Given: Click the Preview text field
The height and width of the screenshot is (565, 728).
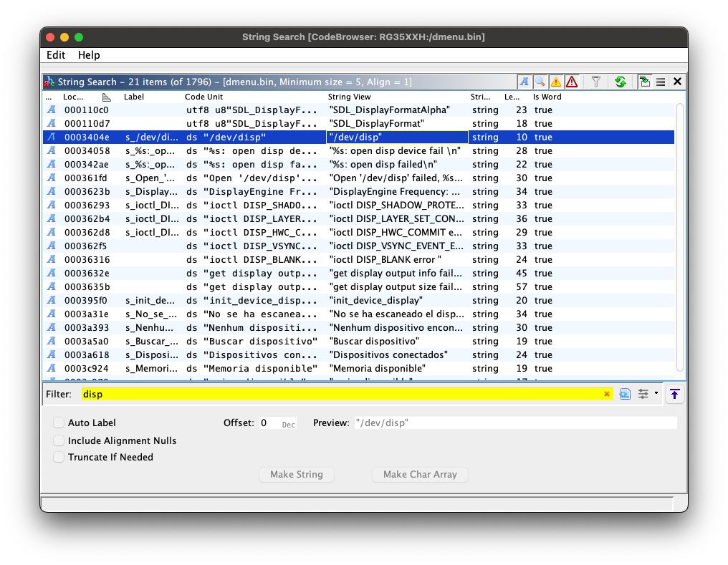Looking at the screenshot, I should tap(515, 422).
